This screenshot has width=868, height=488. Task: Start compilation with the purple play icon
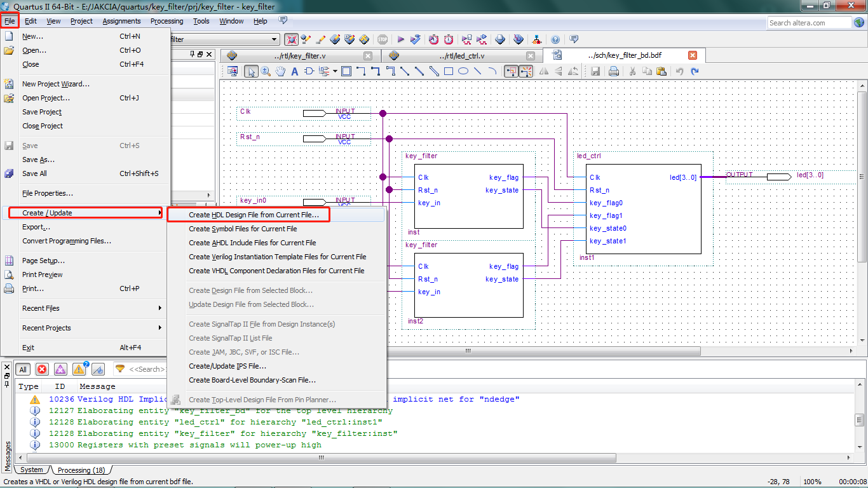click(401, 39)
